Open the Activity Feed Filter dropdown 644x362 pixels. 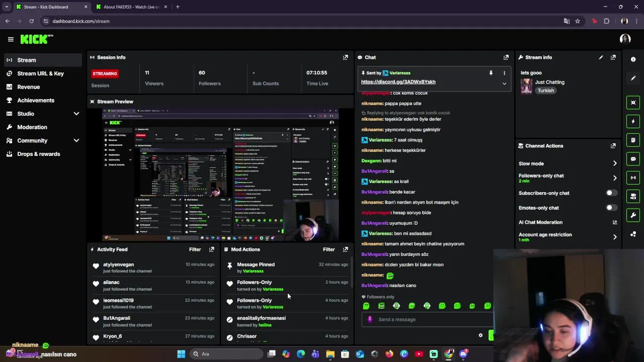[195, 249]
